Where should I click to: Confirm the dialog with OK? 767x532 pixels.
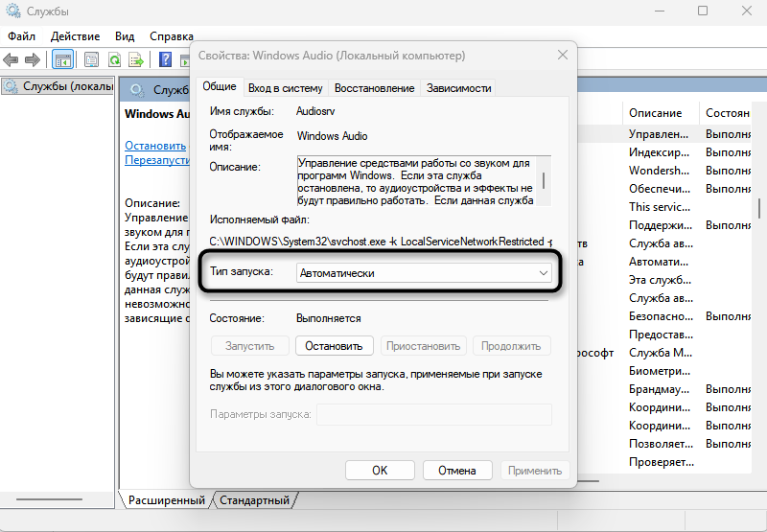(380, 471)
